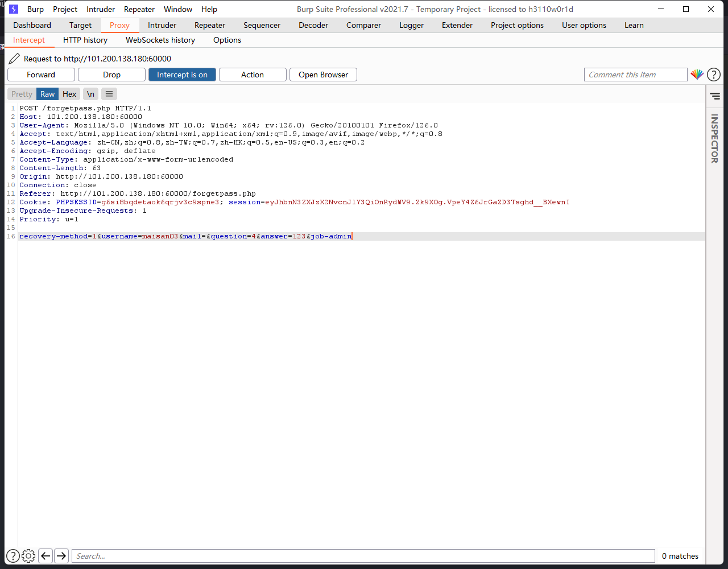Click the Priority: u=1 line
This screenshot has width=728, height=569.
point(49,219)
